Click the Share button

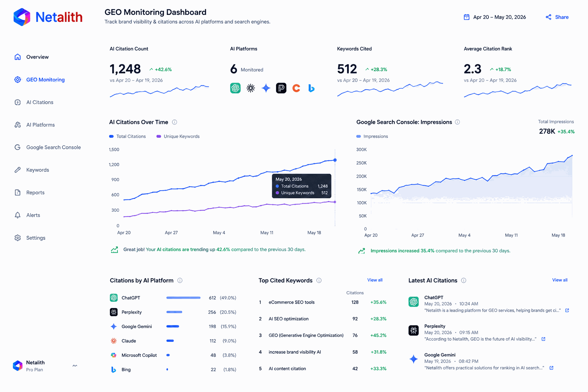pyautogui.click(x=557, y=17)
